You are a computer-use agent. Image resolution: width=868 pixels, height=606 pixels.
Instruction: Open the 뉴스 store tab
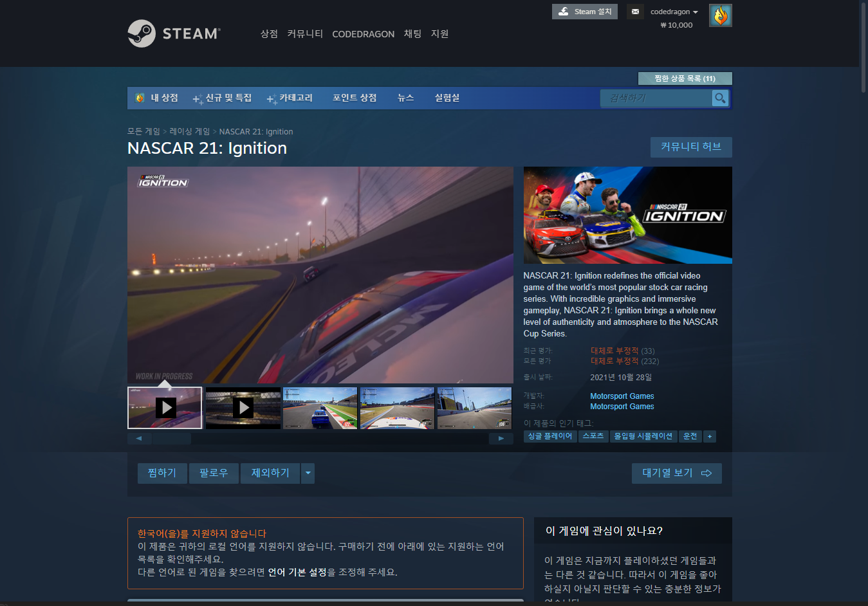(x=405, y=98)
